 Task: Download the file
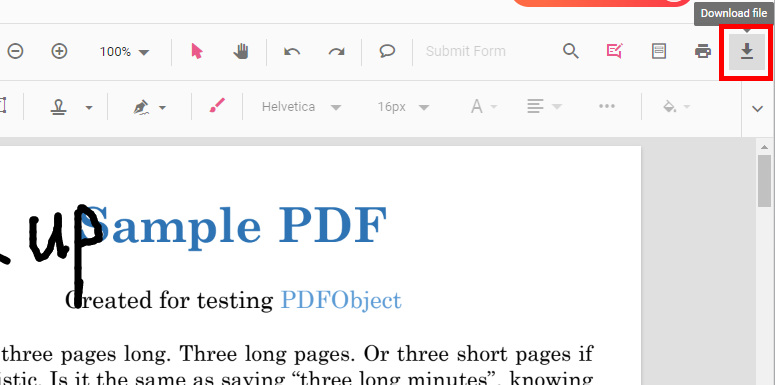(747, 51)
